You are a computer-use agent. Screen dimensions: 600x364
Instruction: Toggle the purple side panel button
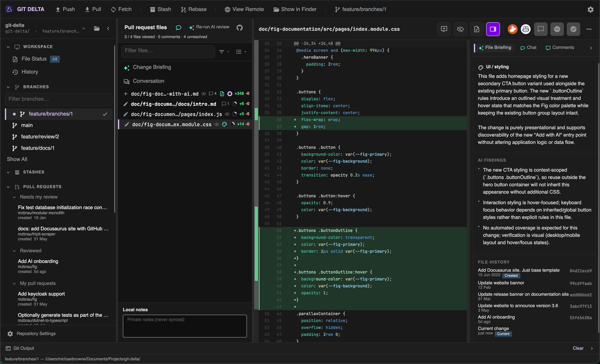tap(493, 29)
